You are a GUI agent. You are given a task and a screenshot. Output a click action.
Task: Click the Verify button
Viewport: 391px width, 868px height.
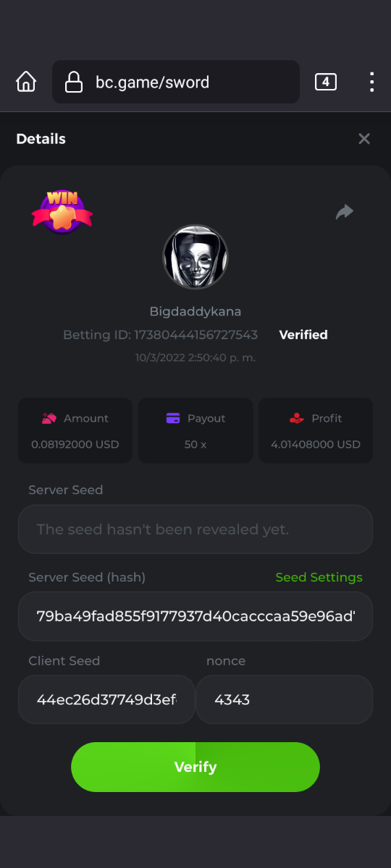coord(195,767)
